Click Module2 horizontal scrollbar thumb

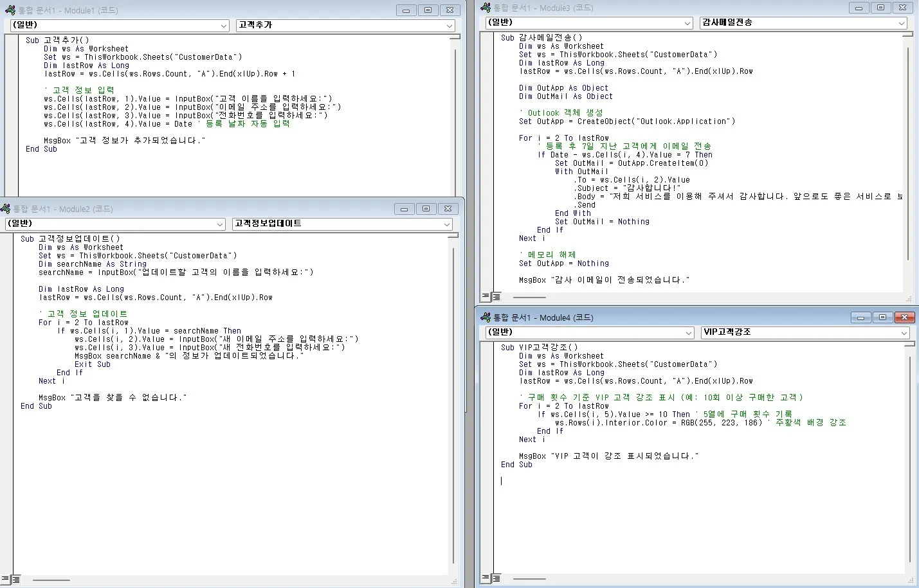click(51, 580)
